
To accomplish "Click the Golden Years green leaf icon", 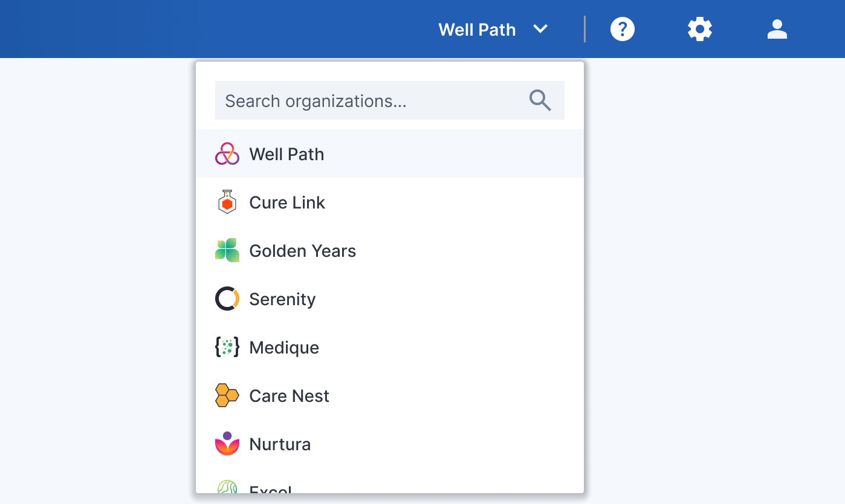I will 227,251.
